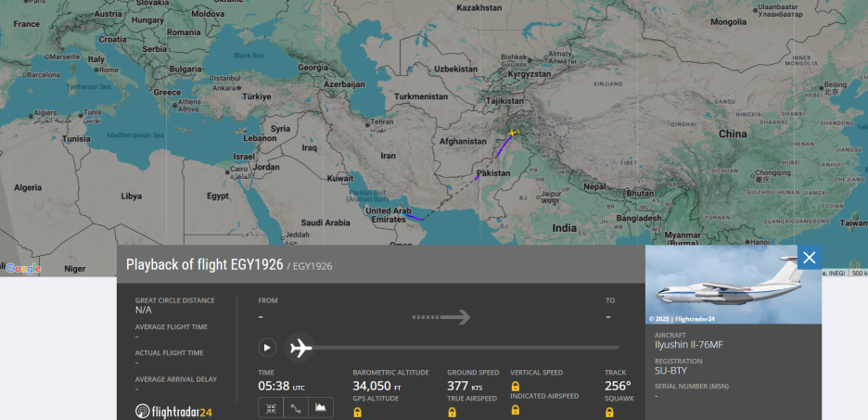Click the Tunis city marker
This screenshot has height=420, width=868.
point(81,116)
